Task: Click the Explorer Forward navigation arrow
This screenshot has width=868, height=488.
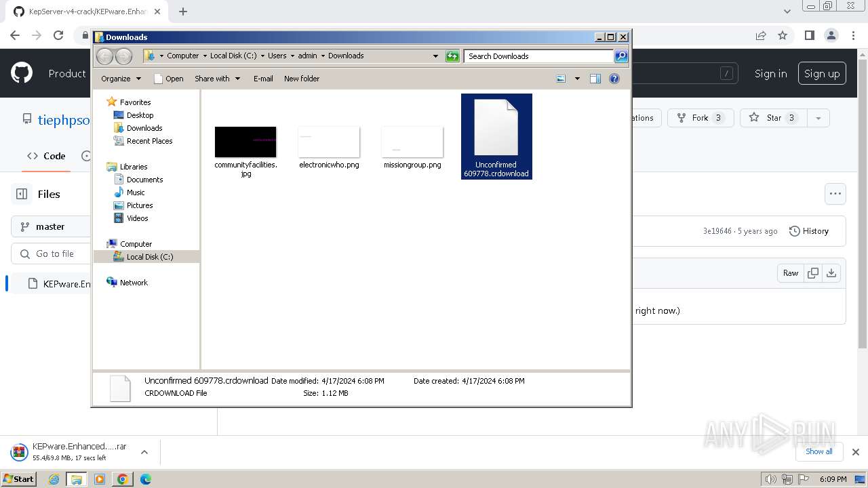Action: (x=123, y=56)
